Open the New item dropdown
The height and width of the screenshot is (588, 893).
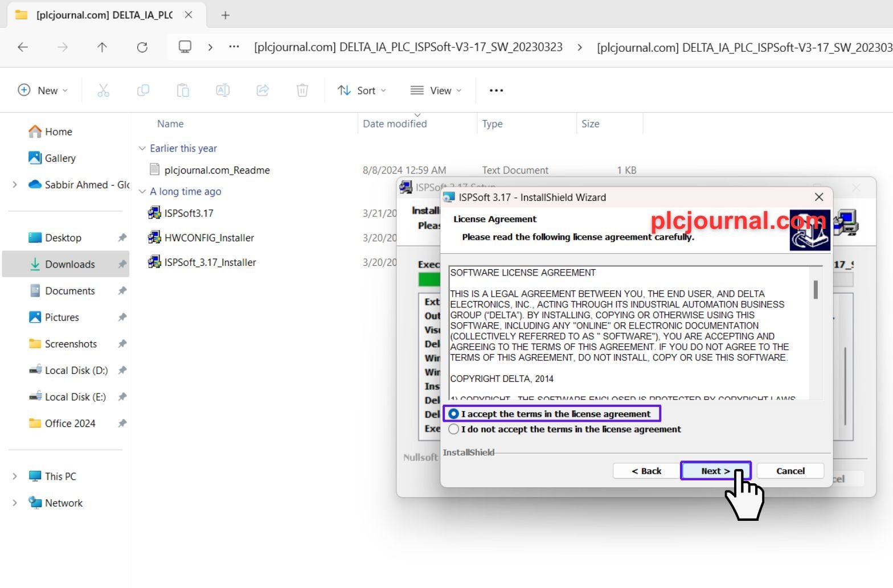[43, 91]
